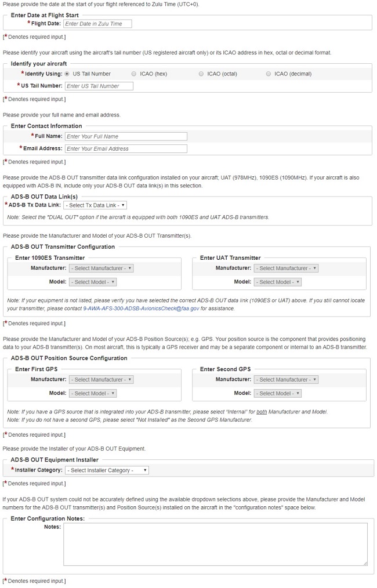Open the ADS-B Tx Data Link dropdown
The height and width of the screenshot is (588, 377).
(x=95, y=205)
